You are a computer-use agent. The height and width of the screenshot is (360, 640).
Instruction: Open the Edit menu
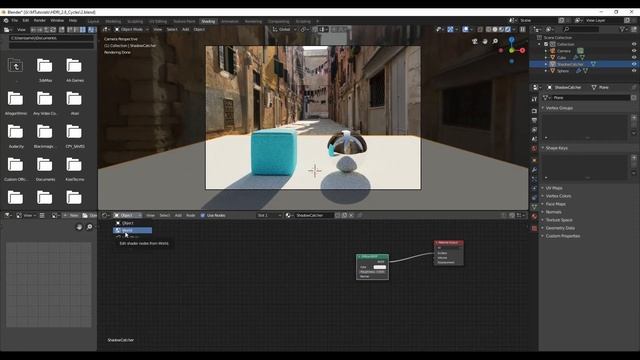click(x=26, y=20)
